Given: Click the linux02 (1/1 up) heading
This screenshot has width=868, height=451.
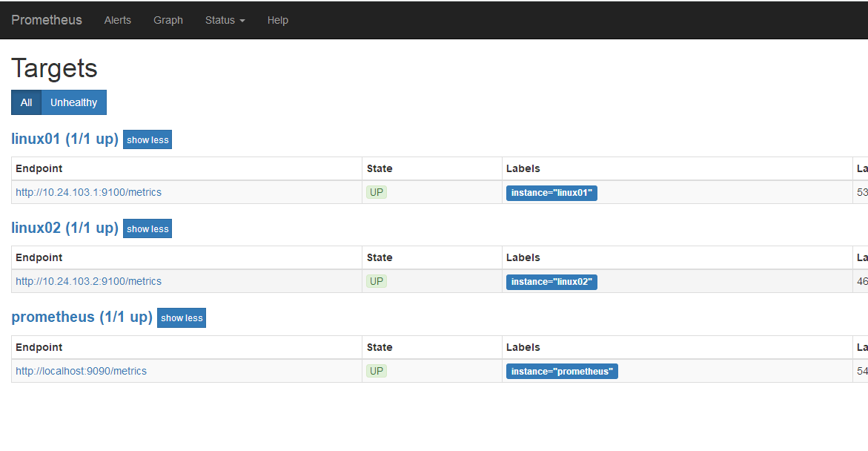Looking at the screenshot, I should [x=64, y=228].
